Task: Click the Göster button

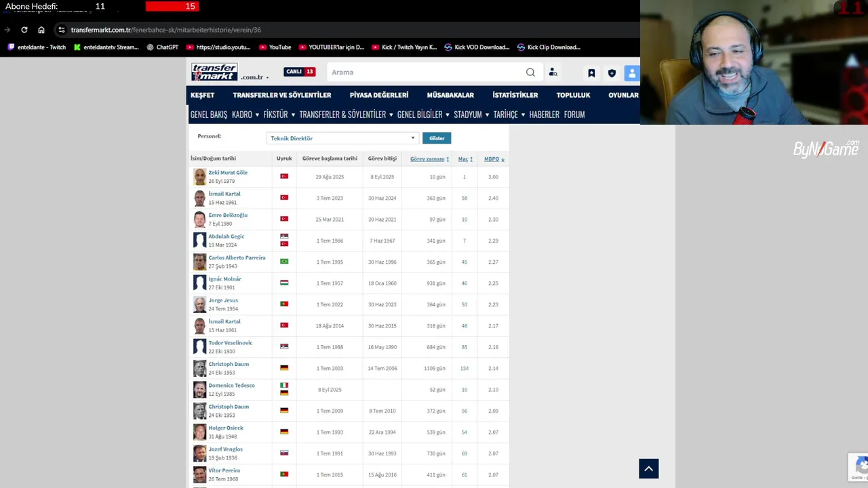Action: click(437, 138)
